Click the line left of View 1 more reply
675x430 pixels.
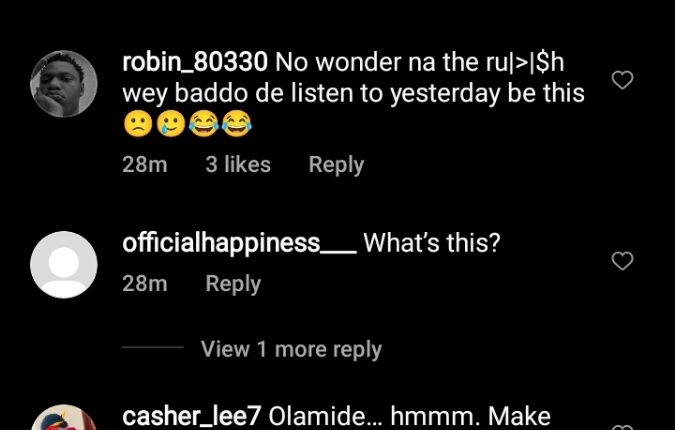pyautogui.click(x=153, y=347)
